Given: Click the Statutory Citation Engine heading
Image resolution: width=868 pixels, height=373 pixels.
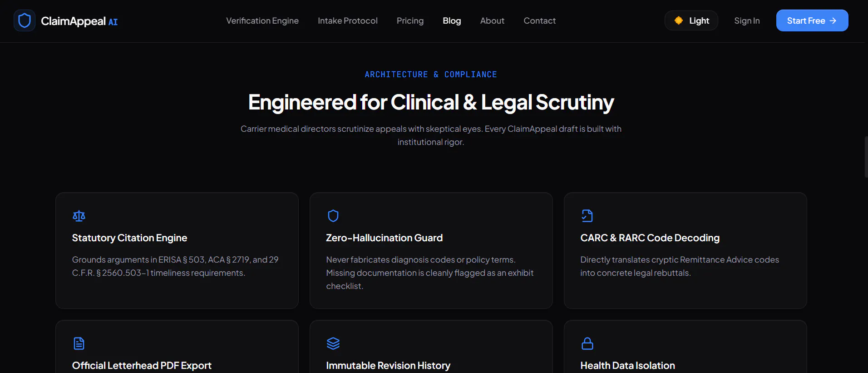Looking at the screenshot, I should pyautogui.click(x=129, y=238).
